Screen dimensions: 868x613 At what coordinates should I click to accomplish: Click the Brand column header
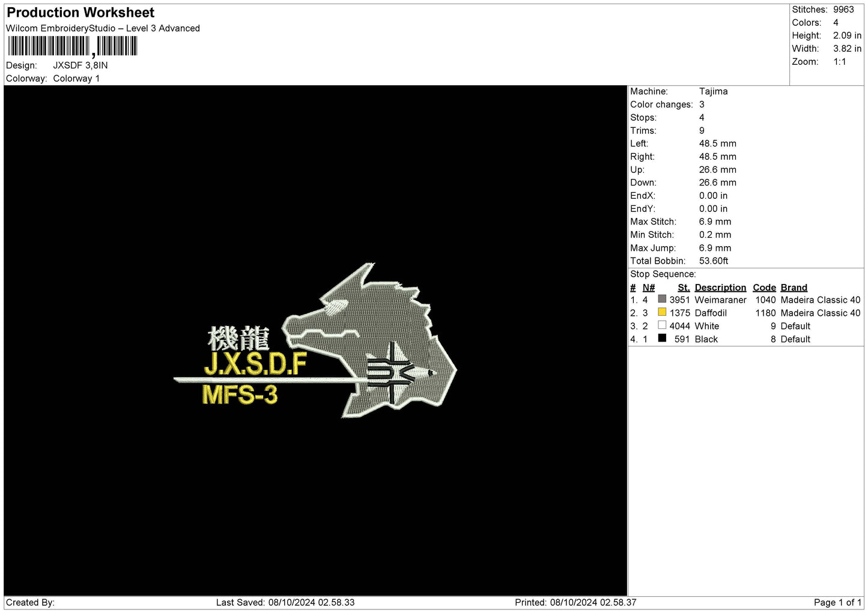[x=794, y=288]
